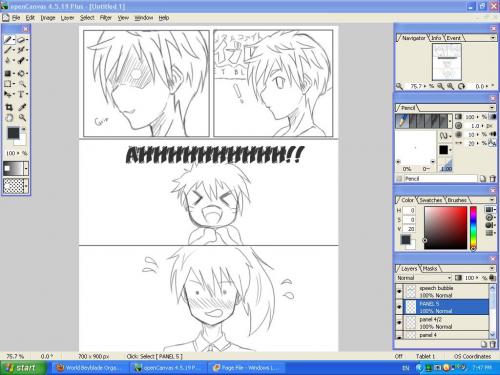Open the Normal blend mode dropdown
Image resolution: width=500 pixels, height=375 pixels.
point(424,278)
